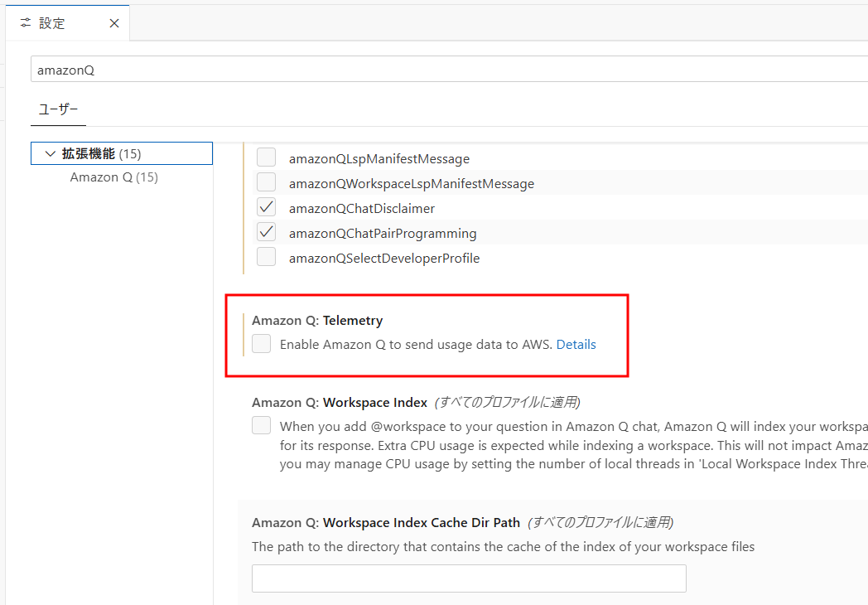Enable Amazon Q Telemetry checkbox
Viewport: 868px width, 605px height.
tap(261, 343)
